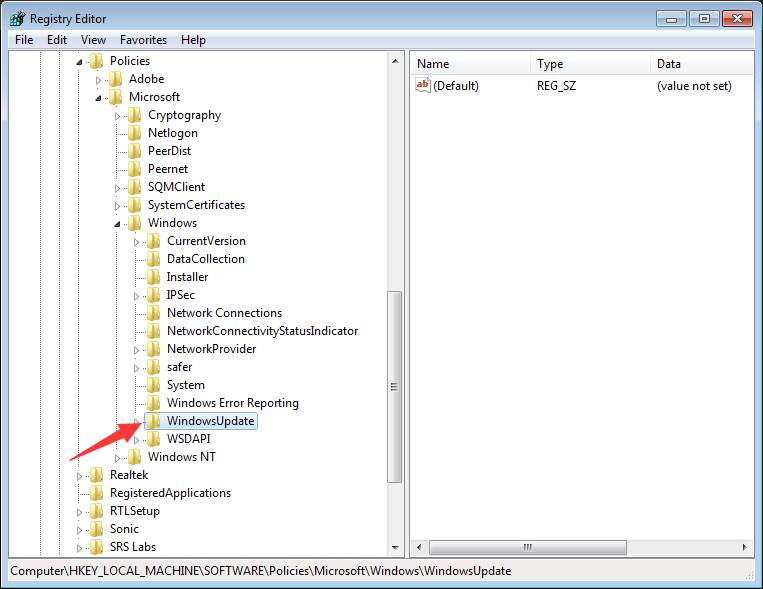
Task: Click the Adobe folder icon
Action: [115, 79]
